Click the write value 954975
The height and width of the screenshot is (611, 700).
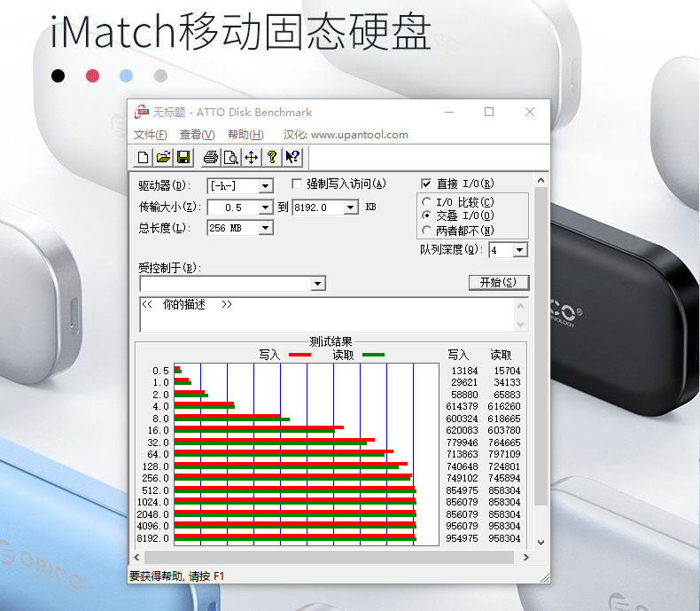pos(462,538)
